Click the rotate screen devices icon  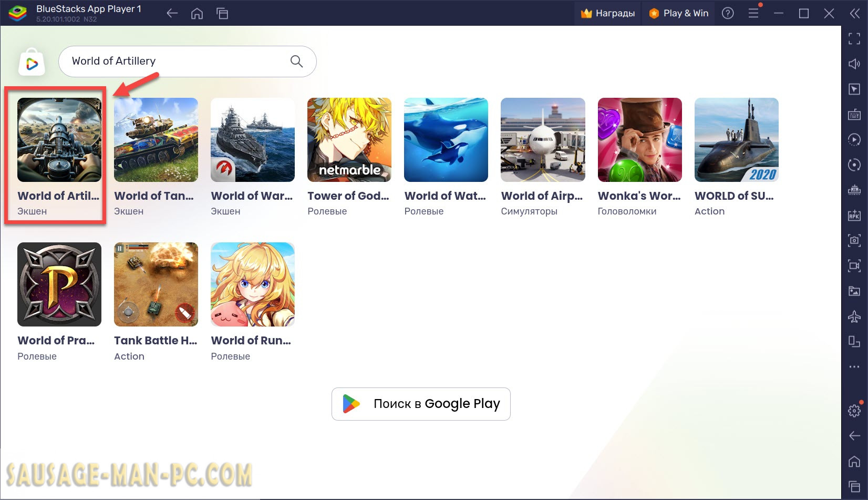tap(854, 341)
